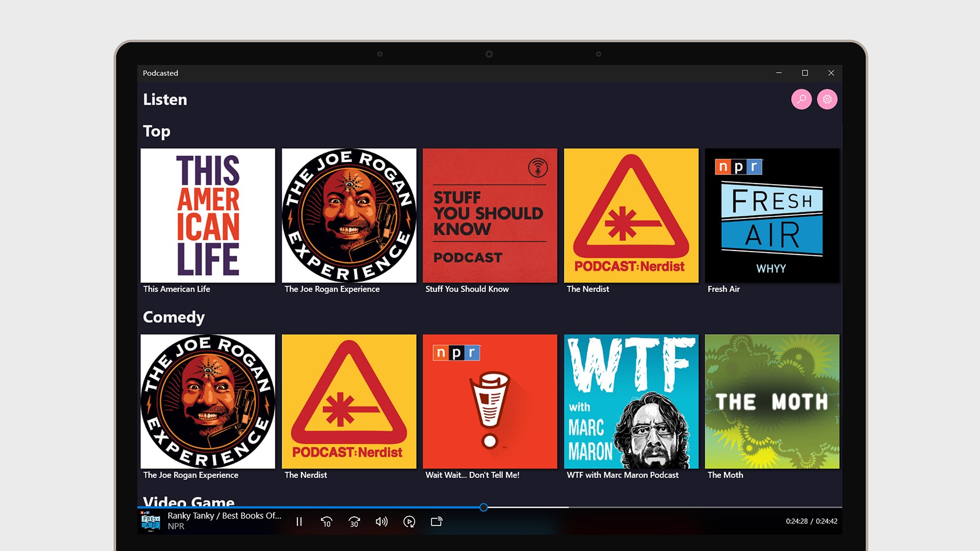Open The Nerdist in the Comedy row
Screen dimensions: 980x551
point(349,402)
